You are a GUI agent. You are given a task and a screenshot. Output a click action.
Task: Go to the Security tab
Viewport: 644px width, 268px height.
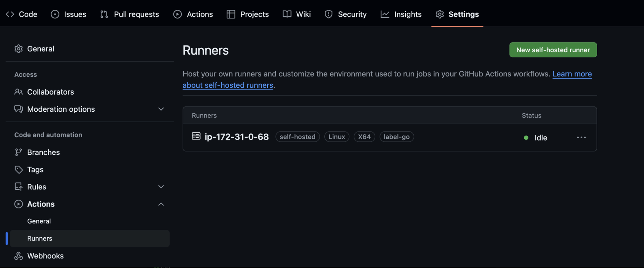pyautogui.click(x=346, y=14)
